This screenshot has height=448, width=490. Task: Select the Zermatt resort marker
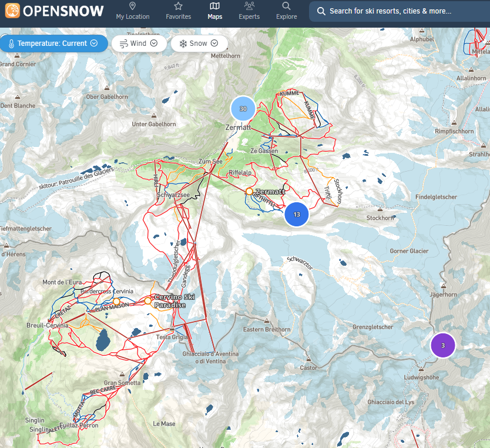pyautogui.click(x=250, y=192)
